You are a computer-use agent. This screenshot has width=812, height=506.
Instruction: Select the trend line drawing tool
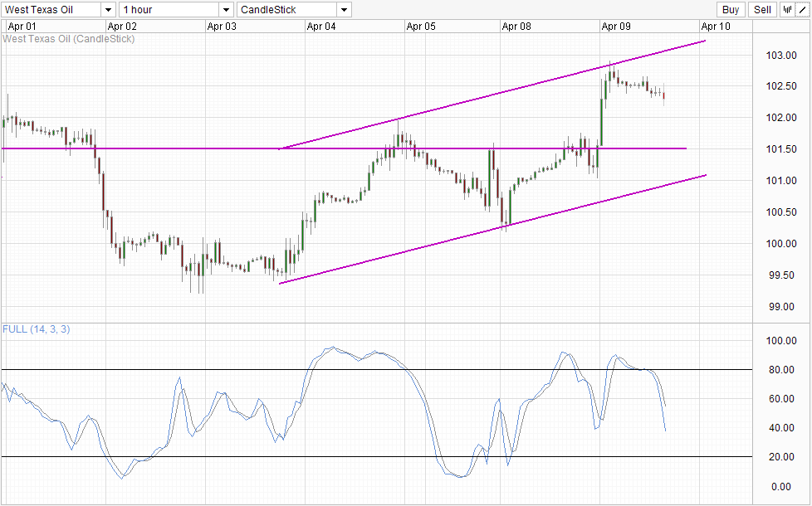point(802,9)
